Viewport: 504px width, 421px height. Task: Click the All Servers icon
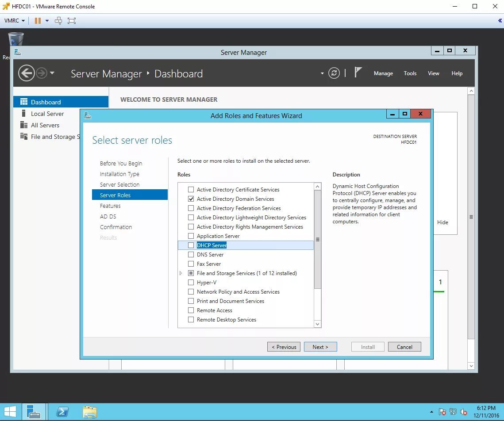click(24, 125)
